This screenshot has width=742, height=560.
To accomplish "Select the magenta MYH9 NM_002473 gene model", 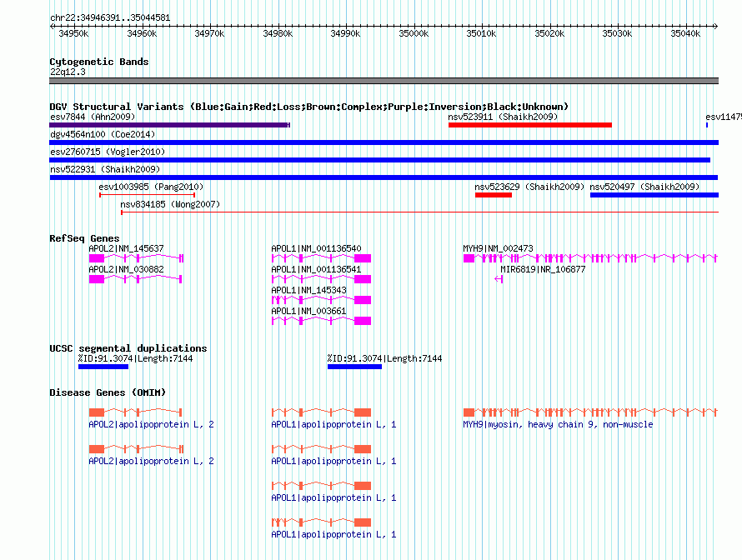I will coord(590,258).
